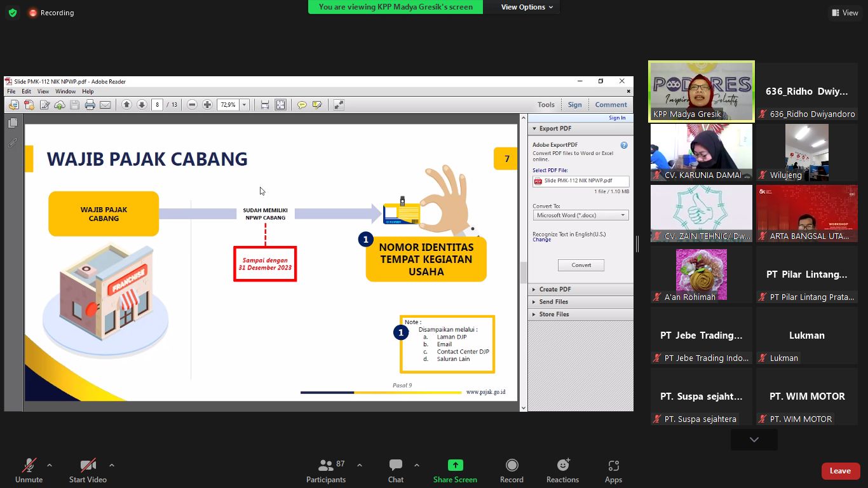Screen dimensions: 868x488
Task: Open the Apps icon in Zoom toolbar
Action: click(x=613, y=466)
